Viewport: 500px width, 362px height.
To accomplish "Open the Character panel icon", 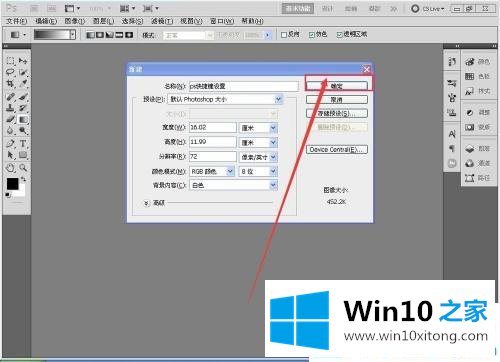I will pyautogui.click(x=452, y=134).
